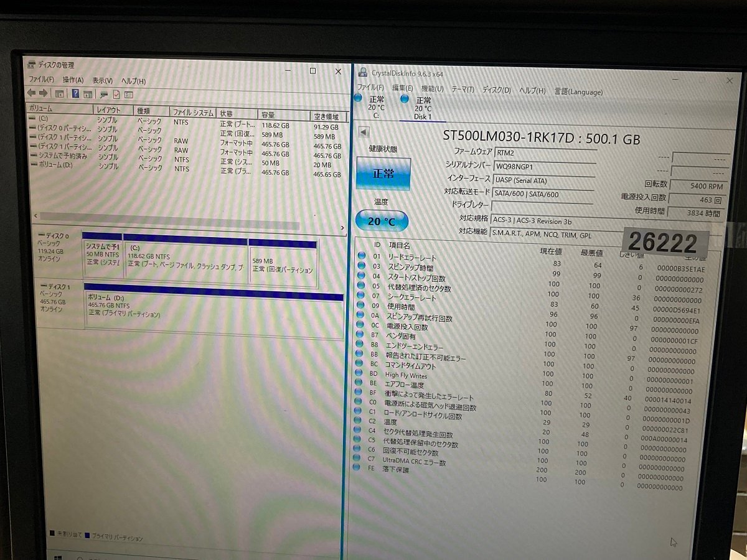Image resolution: width=747 pixels, height=560 pixels.
Task: Click the Forward arrow in Disk Management toolbar
Action: coord(44,93)
